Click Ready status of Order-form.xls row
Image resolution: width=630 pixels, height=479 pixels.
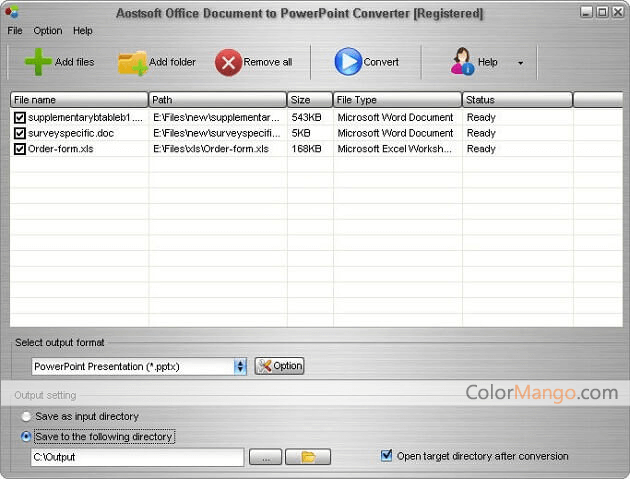[x=481, y=149]
